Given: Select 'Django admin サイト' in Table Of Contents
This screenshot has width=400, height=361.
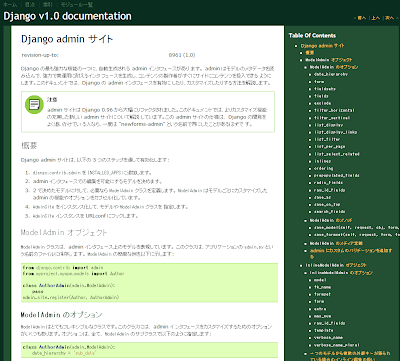Looking at the screenshot, I should pyautogui.click(x=322, y=46).
